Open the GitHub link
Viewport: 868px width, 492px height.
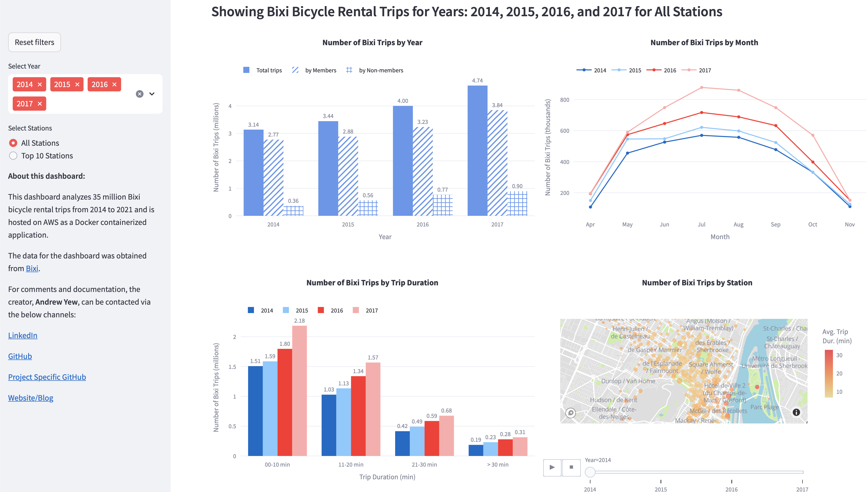click(20, 356)
